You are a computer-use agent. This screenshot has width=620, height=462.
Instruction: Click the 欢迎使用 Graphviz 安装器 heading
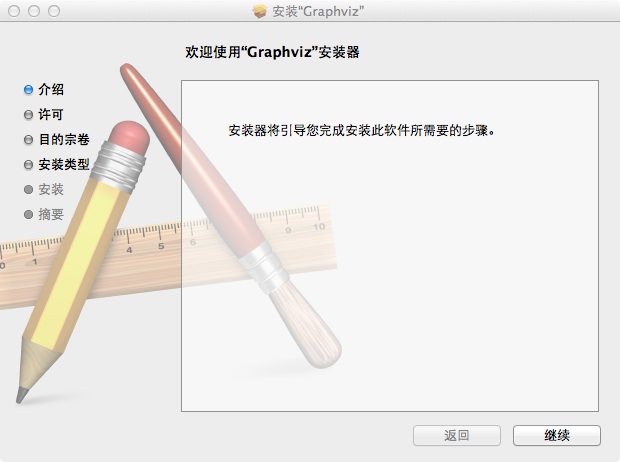click(272, 52)
